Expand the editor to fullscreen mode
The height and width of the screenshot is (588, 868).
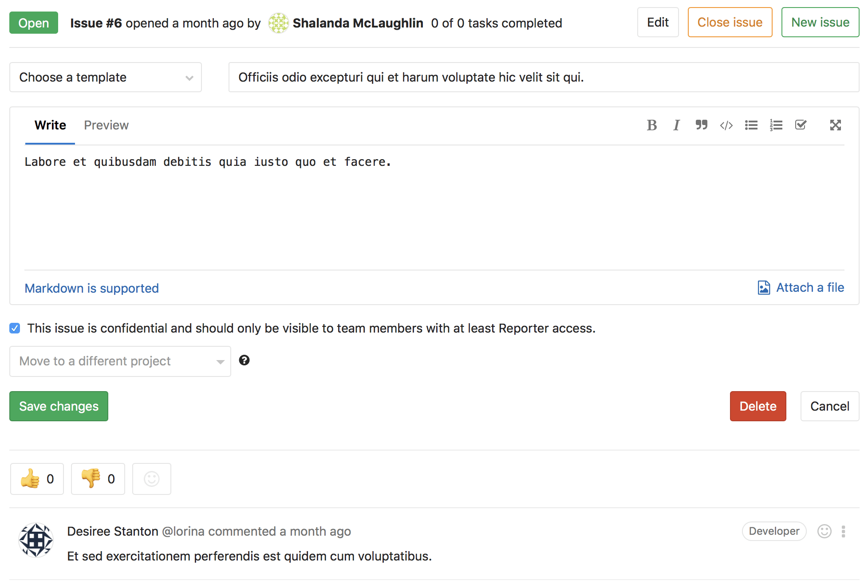pyautogui.click(x=835, y=125)
